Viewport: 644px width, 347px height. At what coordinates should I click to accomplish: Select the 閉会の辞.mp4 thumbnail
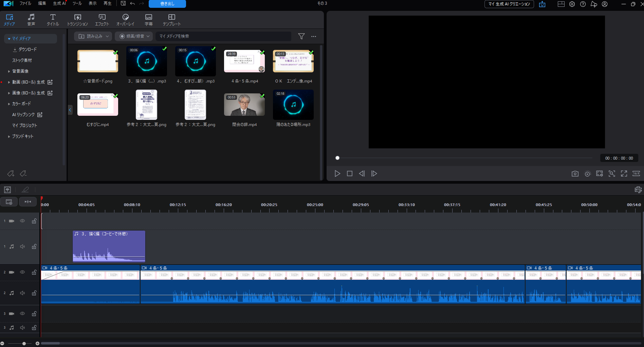(244, 105)
